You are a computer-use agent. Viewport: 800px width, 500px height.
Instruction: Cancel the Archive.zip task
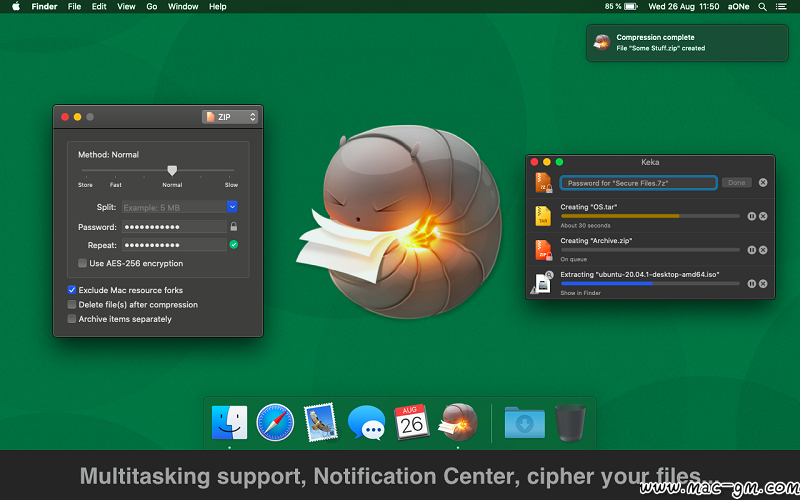coord(763,250)
